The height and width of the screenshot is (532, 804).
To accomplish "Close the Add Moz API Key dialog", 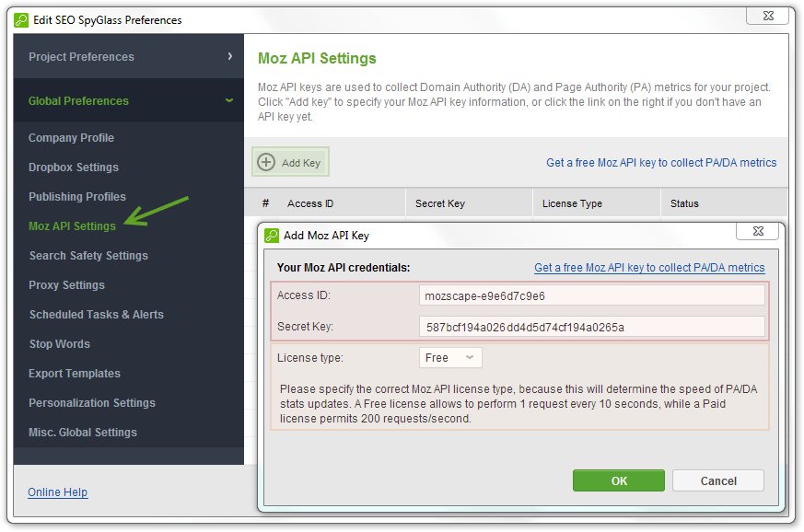I will (757, 231).
